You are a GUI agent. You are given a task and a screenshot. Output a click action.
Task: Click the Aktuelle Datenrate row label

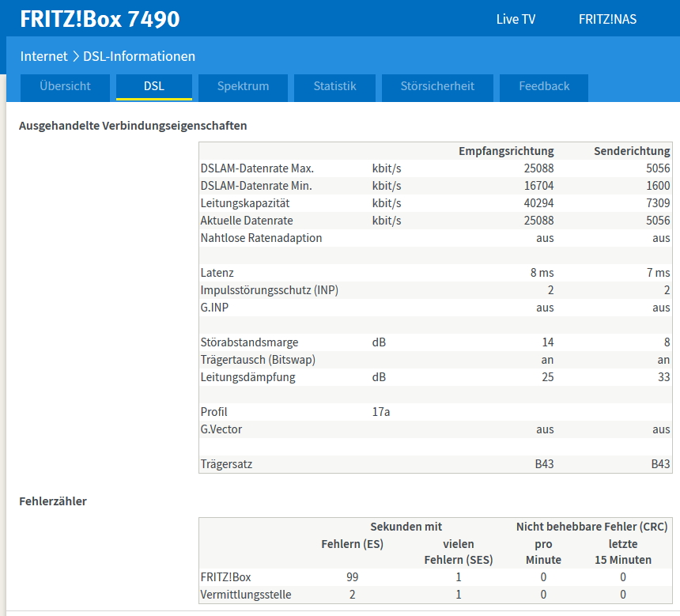click(x=247, y=221)
